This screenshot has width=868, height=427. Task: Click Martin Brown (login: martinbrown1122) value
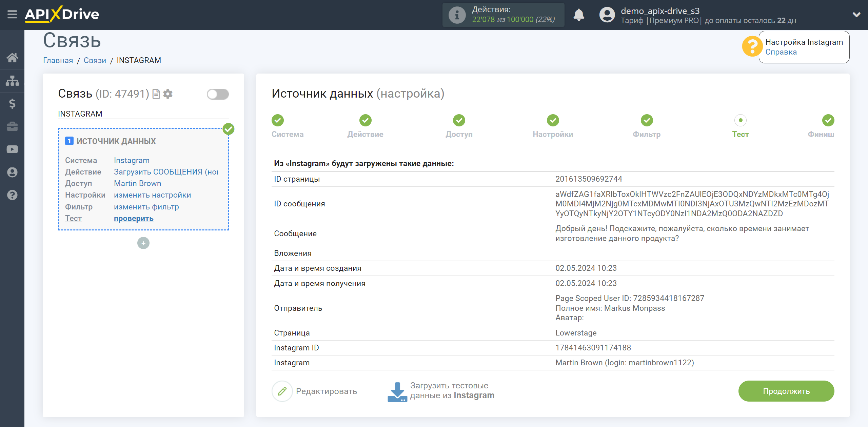(625, 363)
